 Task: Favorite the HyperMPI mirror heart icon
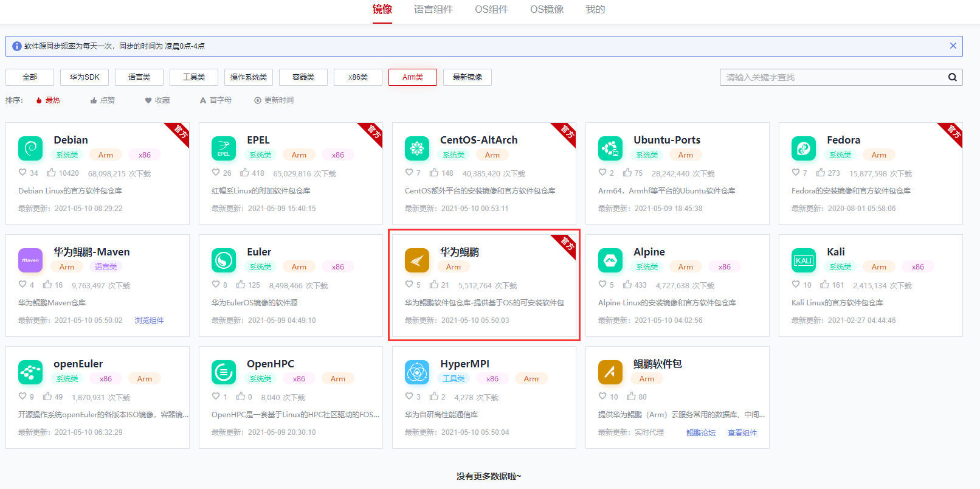[409, 397]
